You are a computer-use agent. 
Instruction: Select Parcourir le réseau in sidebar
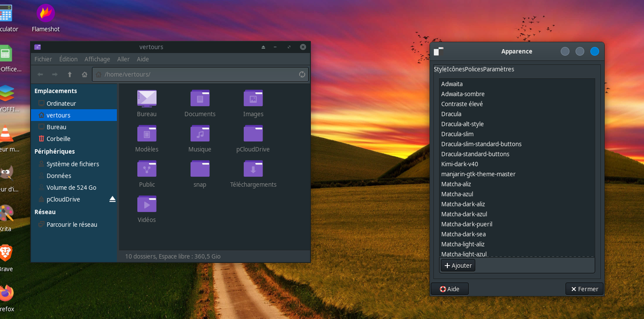74,225
